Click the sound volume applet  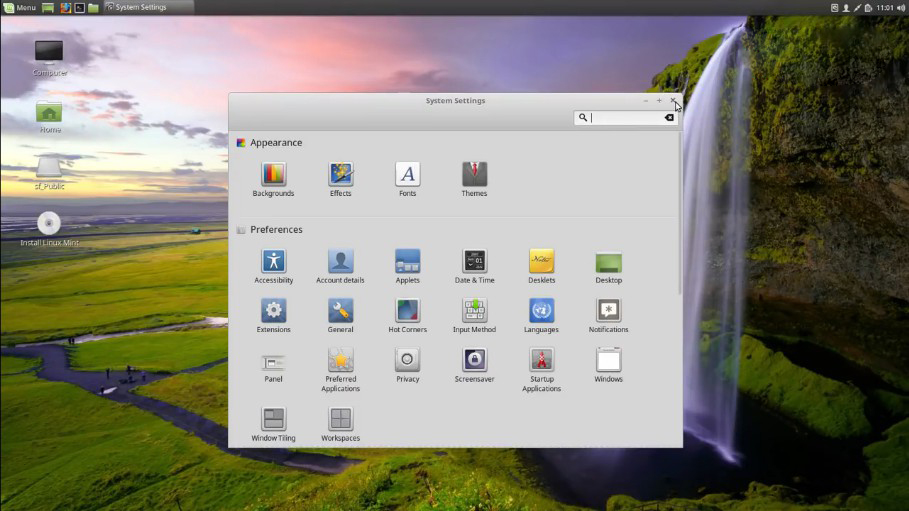coord(901,8)
